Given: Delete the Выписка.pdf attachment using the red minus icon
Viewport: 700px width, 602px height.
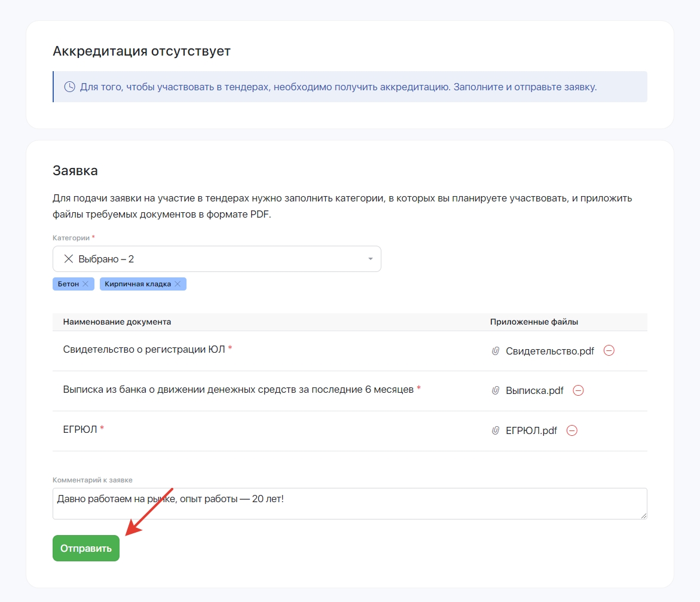Looking at the screenshot, I should click(x=578, y=390).
